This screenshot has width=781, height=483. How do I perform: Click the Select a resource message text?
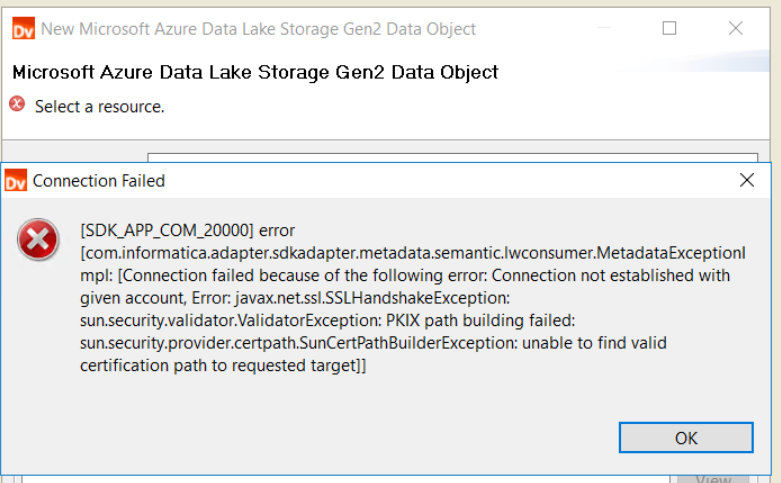pyautogui.click(x=99, y=107)
